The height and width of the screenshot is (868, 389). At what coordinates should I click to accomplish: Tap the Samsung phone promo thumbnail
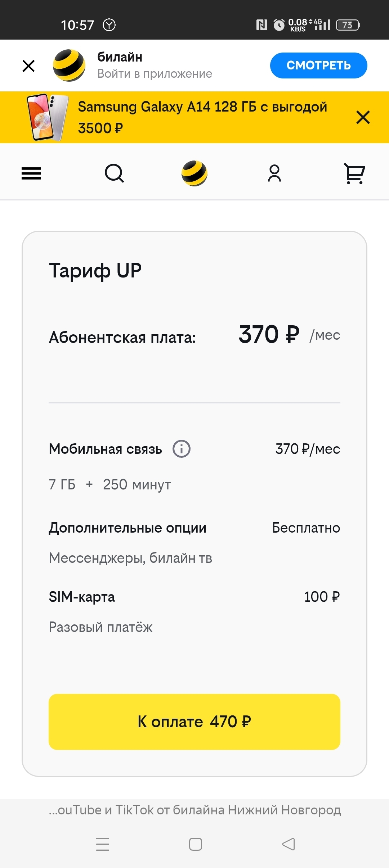(48, 117)
